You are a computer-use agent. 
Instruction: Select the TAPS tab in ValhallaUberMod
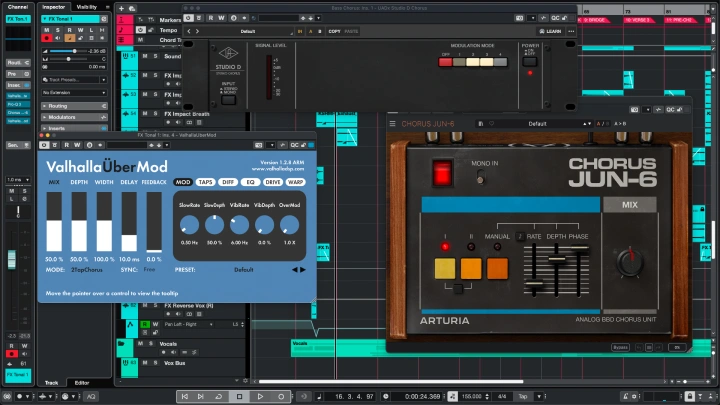[205, 182]
